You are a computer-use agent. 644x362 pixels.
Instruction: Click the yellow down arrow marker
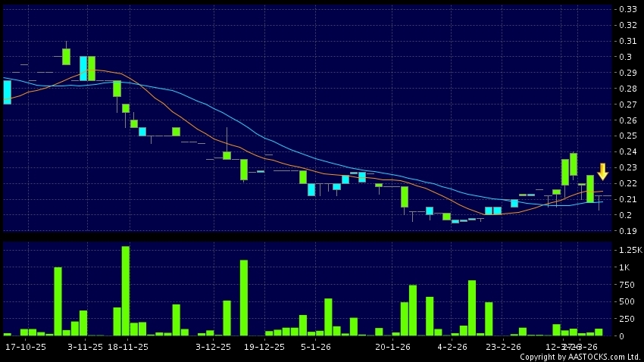[602, 171]
